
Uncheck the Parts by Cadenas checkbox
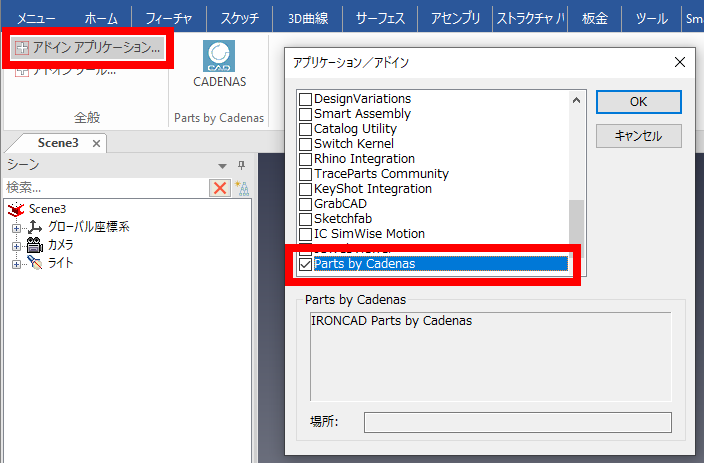[305, 264]
